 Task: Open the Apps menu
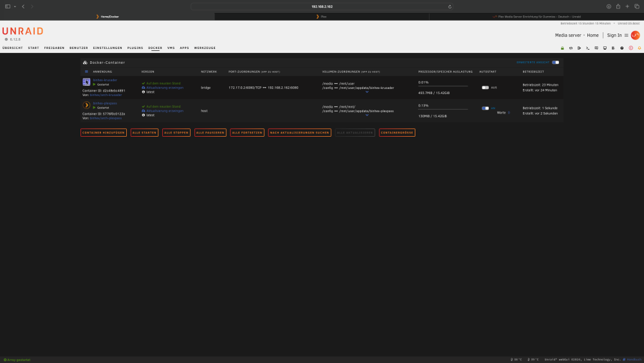point(184,48)
